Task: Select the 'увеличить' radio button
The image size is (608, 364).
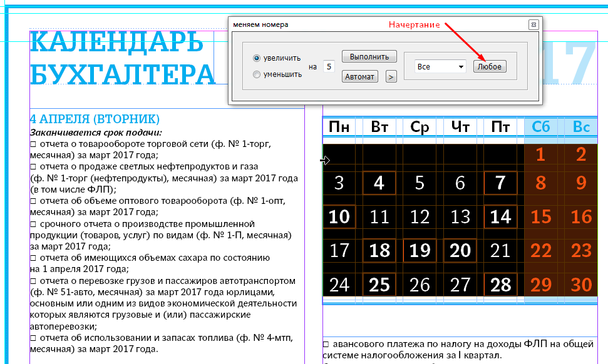Action: [256, 58]
